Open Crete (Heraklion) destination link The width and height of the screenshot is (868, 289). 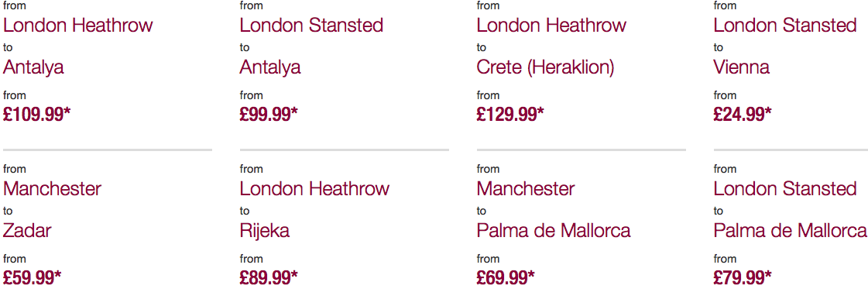click(545, 67)
